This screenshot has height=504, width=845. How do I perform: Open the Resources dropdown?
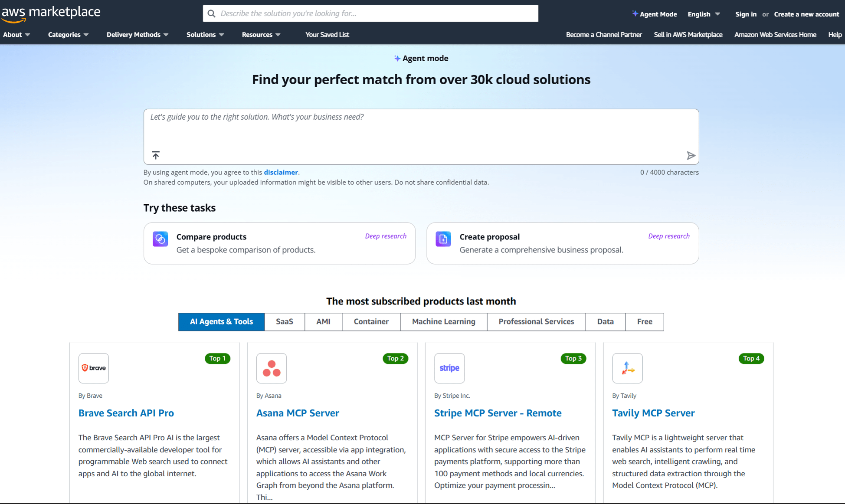(x=260, y=35)
